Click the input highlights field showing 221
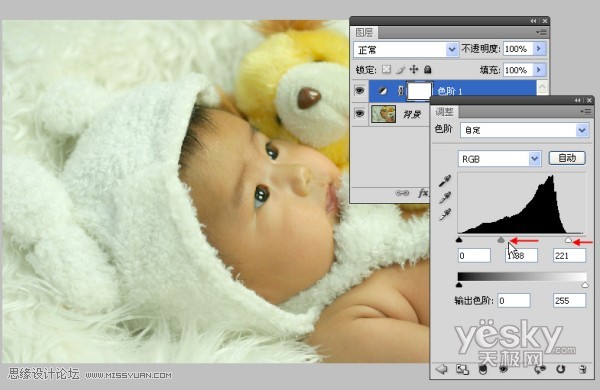The height and width of the screenshot is (390, 600). click(x=569, y=256)
